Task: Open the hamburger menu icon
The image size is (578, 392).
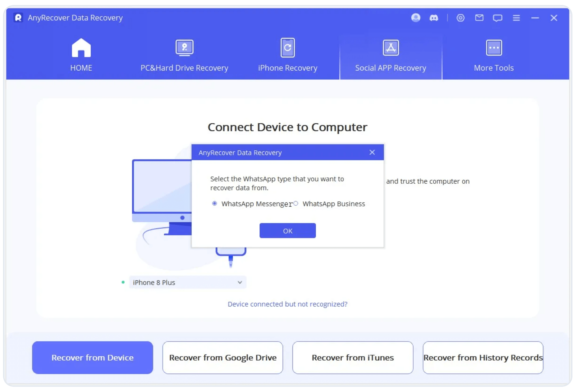Action: click(516, 18)
